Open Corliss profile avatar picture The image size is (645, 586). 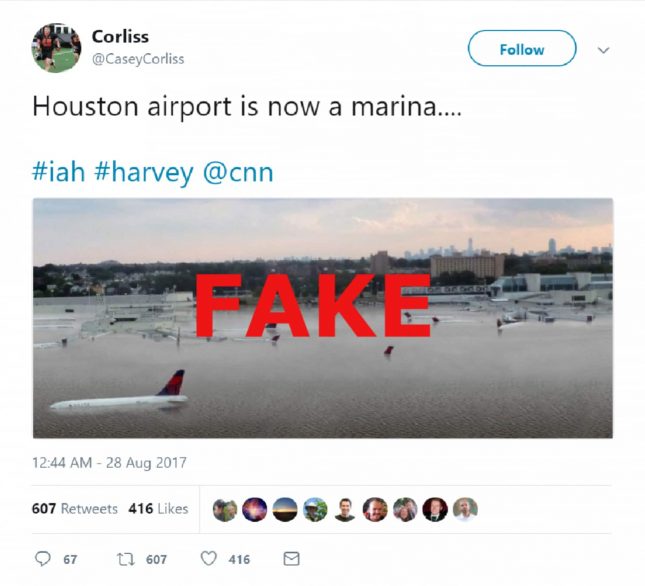56,48
